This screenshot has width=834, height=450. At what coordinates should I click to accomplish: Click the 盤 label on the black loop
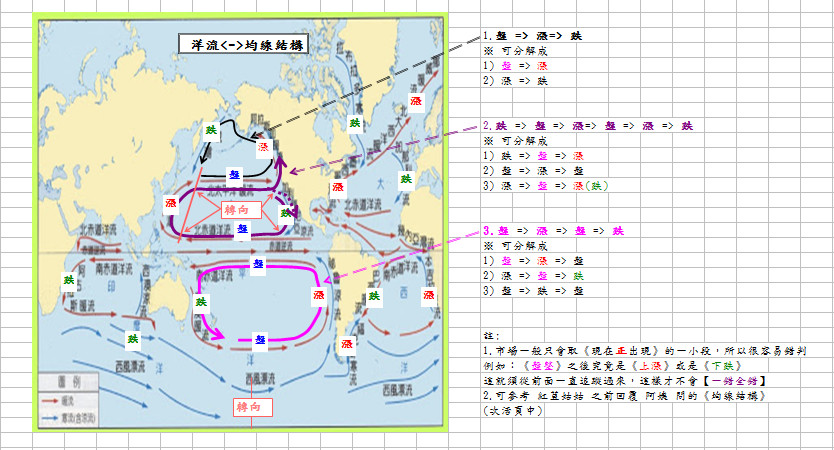pyautogui.click(x=234, y=174)
